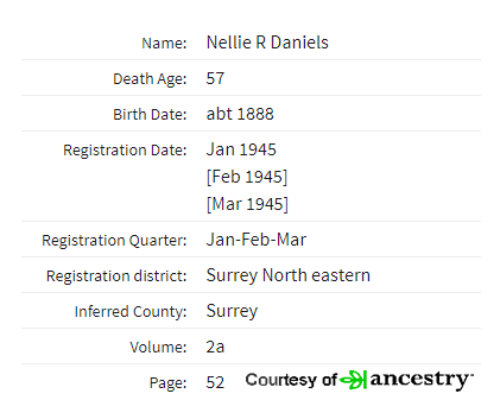Image resolution: width=500 pixels, height=400 pixels.
Task: Select the Death Age value 57
Action: tap(215, 79)
